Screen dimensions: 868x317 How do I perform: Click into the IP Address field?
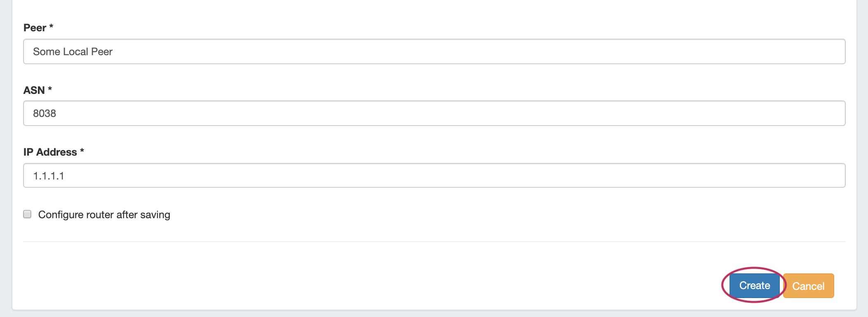[434, 175]
